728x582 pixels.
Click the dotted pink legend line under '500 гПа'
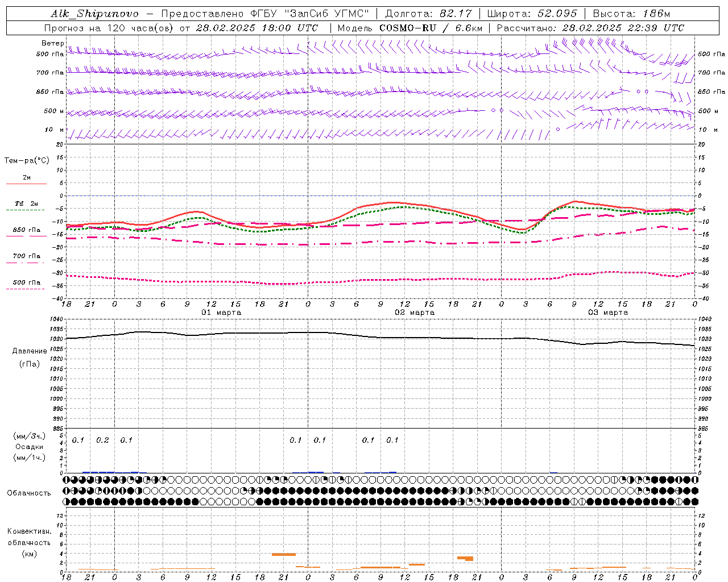(26, 289)
